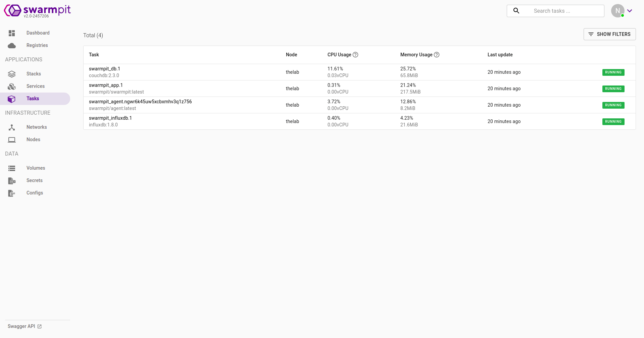Go to Nodes page
Image resolution: width=644 pixels, height=338 pixels.
click(x=35, y=139)
